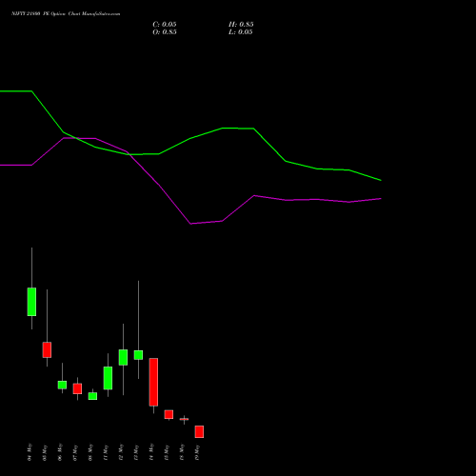Select the tall red candle above 14 May
Image resolution: width=476 pixels, height=476 pixels.
pos(153,382)
